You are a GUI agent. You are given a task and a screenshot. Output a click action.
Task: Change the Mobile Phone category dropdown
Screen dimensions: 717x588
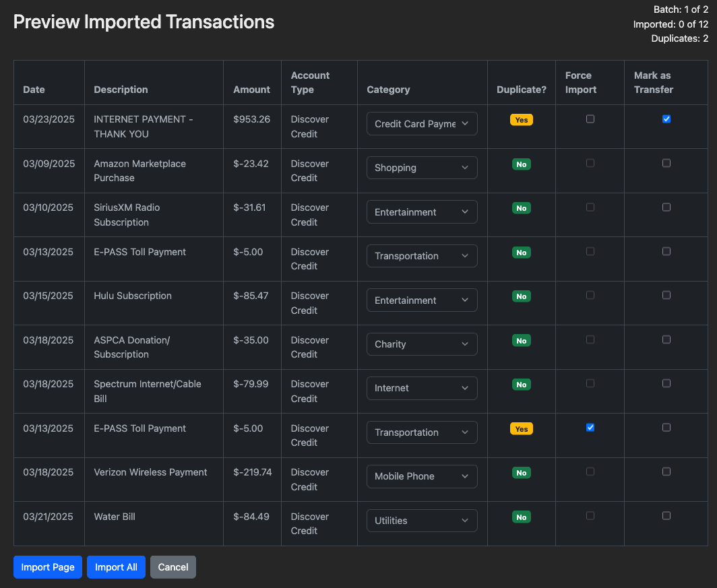point(422,476)
